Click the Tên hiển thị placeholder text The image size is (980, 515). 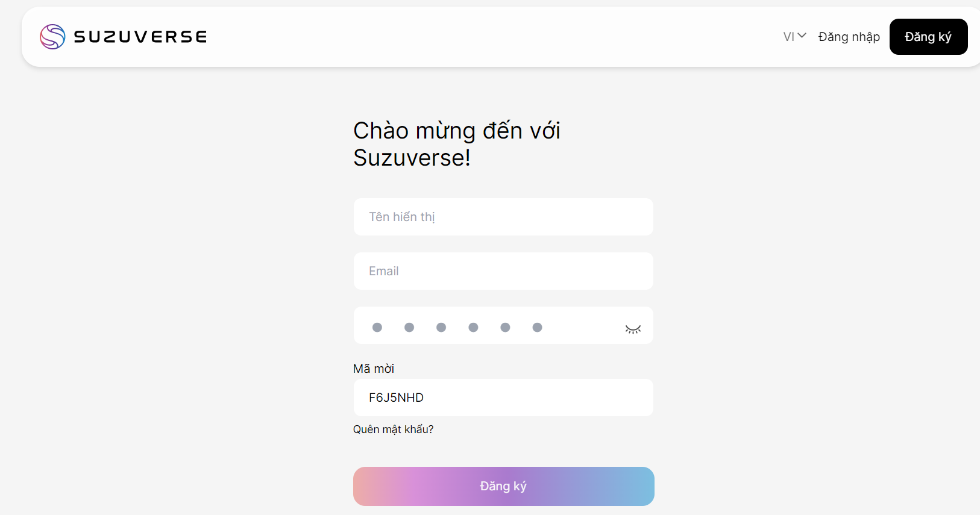click(x=401, y=217)
